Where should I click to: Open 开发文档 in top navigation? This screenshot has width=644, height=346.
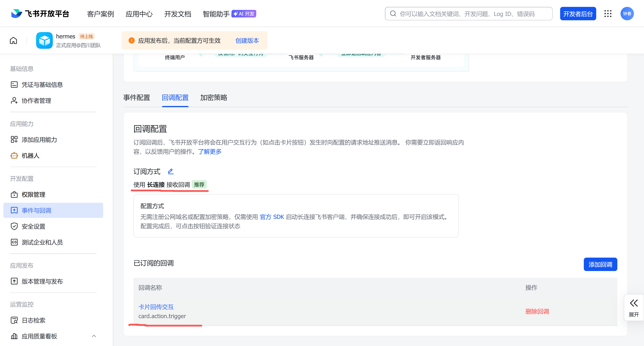[x=177, y=14]
